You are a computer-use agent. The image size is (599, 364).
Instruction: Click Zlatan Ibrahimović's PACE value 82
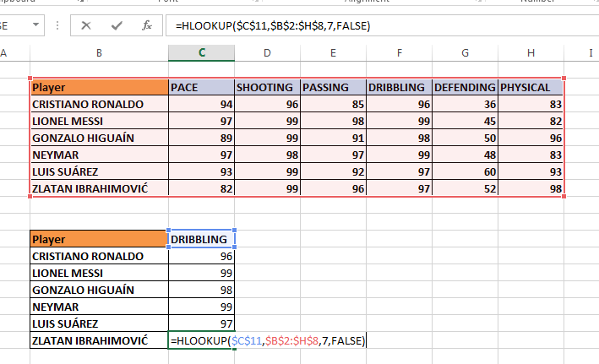(x=201, y=188)
